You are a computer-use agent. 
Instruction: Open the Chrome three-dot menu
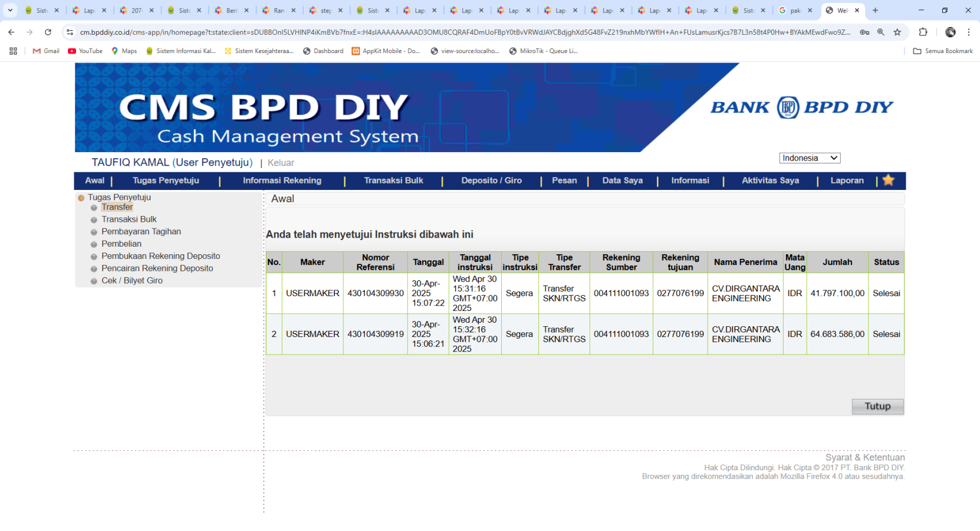pos(969,32)
